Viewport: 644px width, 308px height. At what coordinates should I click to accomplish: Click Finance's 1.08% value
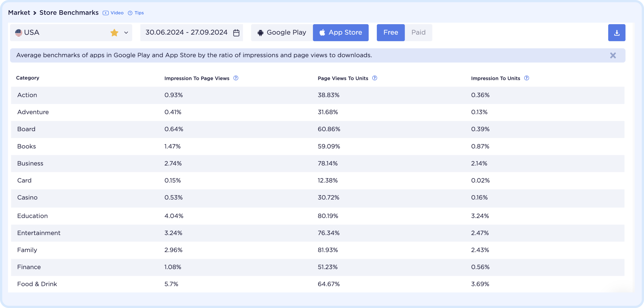[173, 267]
